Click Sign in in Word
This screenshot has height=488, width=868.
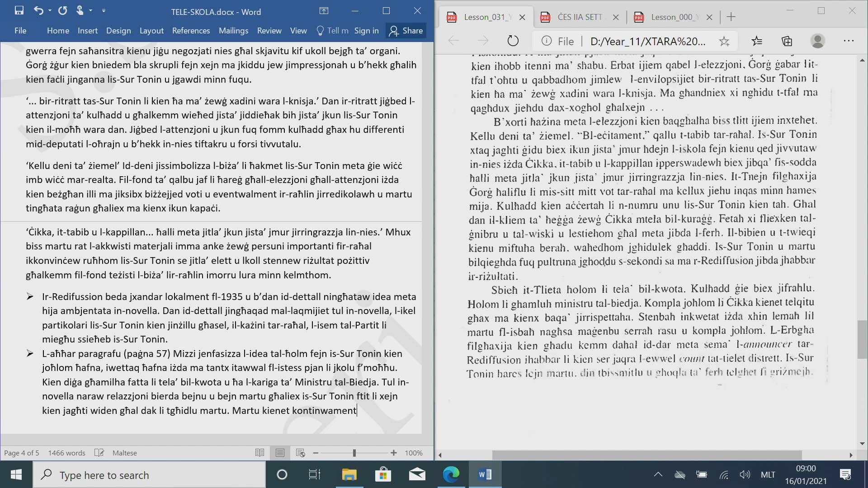pyautogui.click(x=366, y=31)
